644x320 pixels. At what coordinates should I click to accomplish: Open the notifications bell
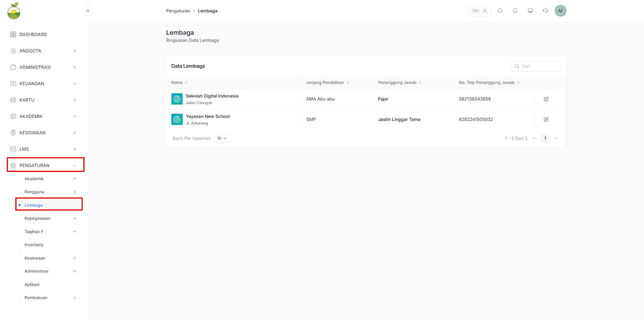click(x=515, y=11)
